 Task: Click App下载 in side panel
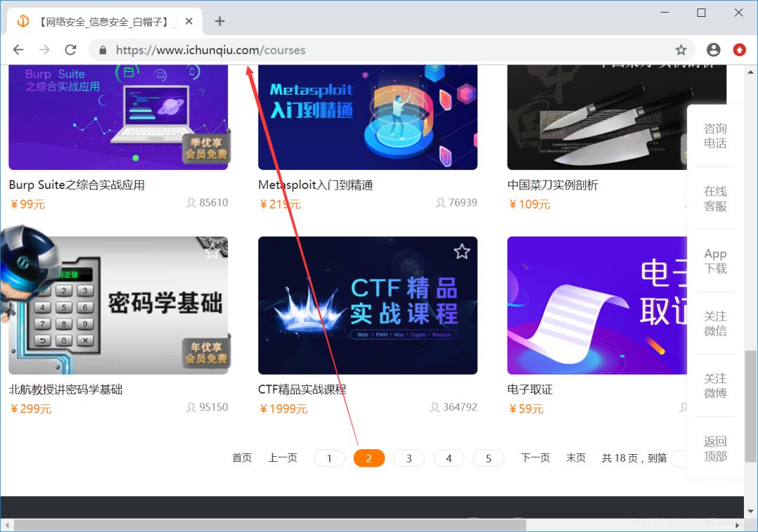tap(715, 261)
